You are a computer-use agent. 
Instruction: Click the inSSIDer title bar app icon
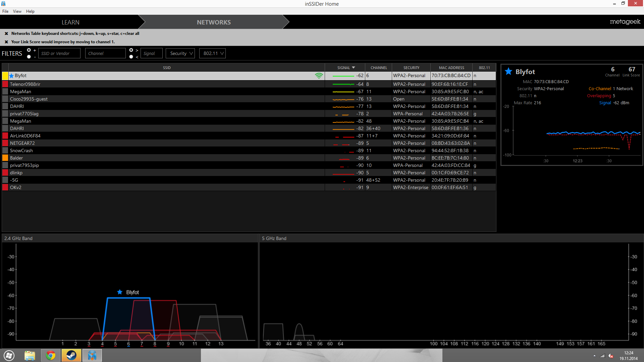[x=3, y=4]
